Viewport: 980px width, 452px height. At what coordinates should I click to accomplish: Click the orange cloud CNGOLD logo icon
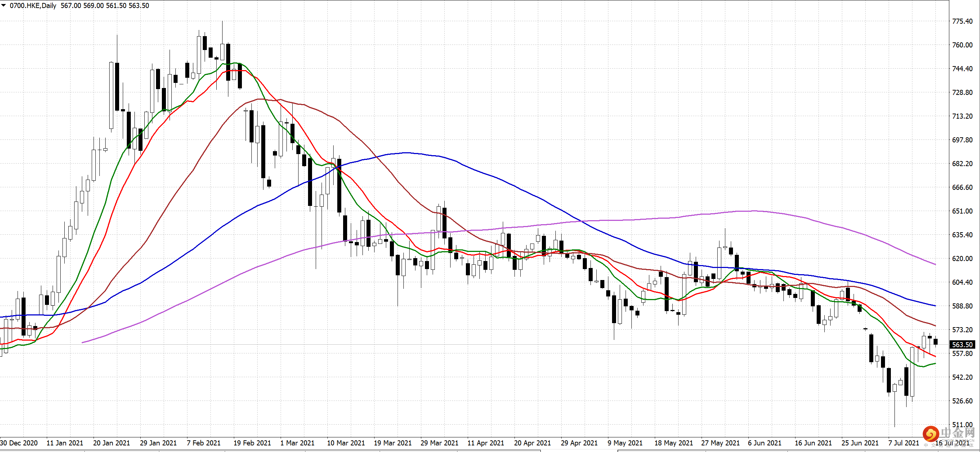pyautogui.click(x=931, y=433)
